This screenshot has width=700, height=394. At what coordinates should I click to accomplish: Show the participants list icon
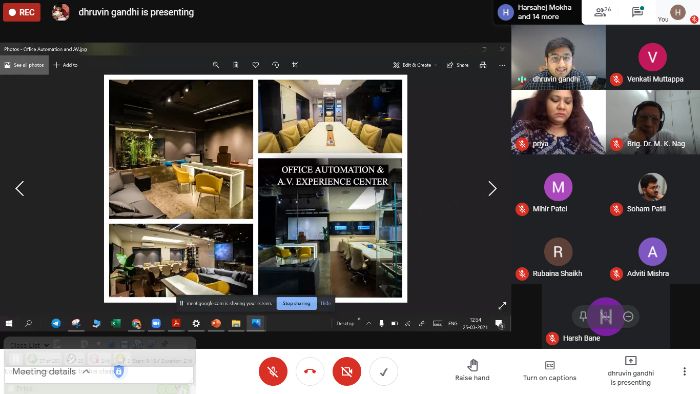pyautogui.click(x=602, y=12)
